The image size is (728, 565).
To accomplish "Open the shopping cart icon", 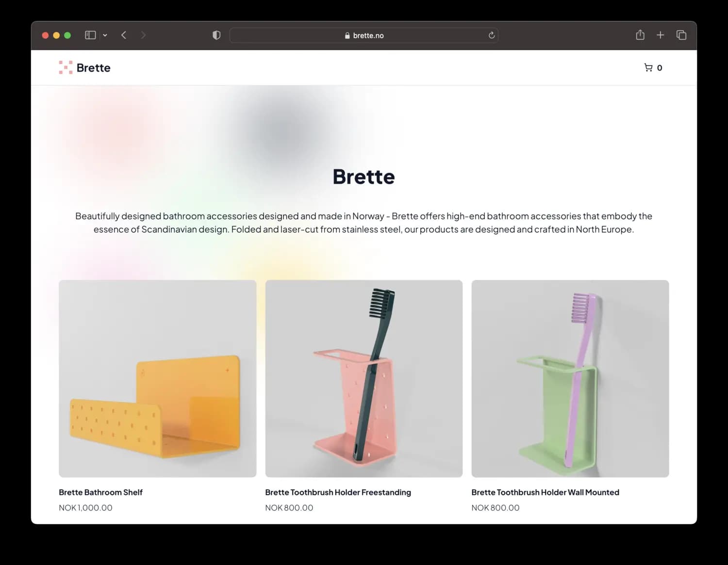I will pyautogui.click(x=648, y=67).
